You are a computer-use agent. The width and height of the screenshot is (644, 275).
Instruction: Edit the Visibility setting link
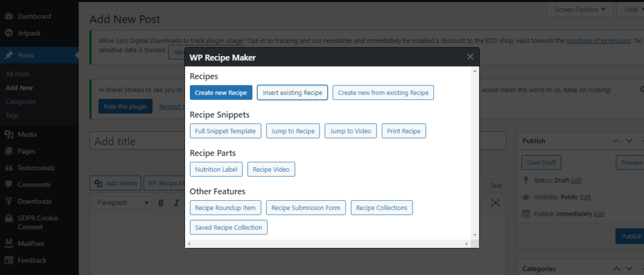coord(586,197)
